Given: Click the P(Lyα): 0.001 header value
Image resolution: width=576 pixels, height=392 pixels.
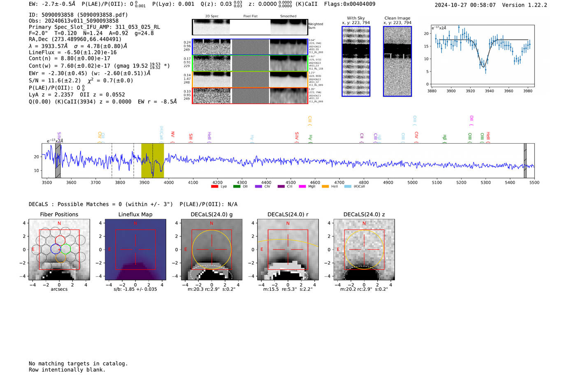Looking at the screenshot, I should pos(173,4).
